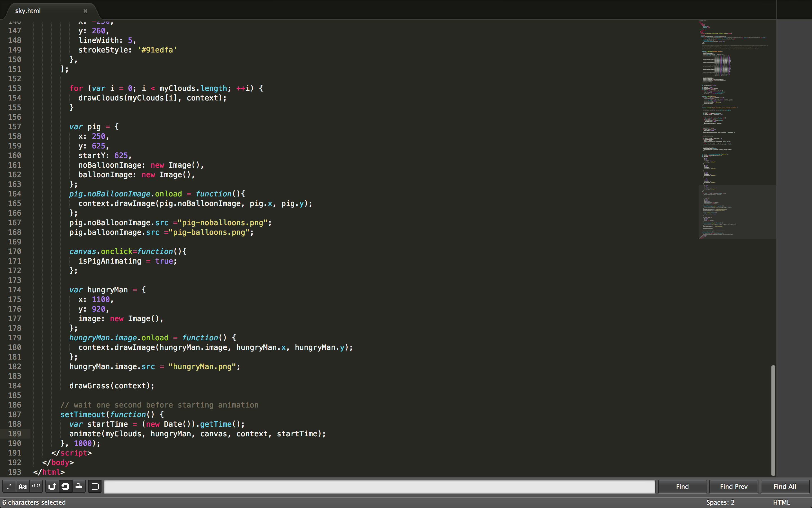
Task: Click the 'isPigAnimating' variable
Action: coord(110,261)
